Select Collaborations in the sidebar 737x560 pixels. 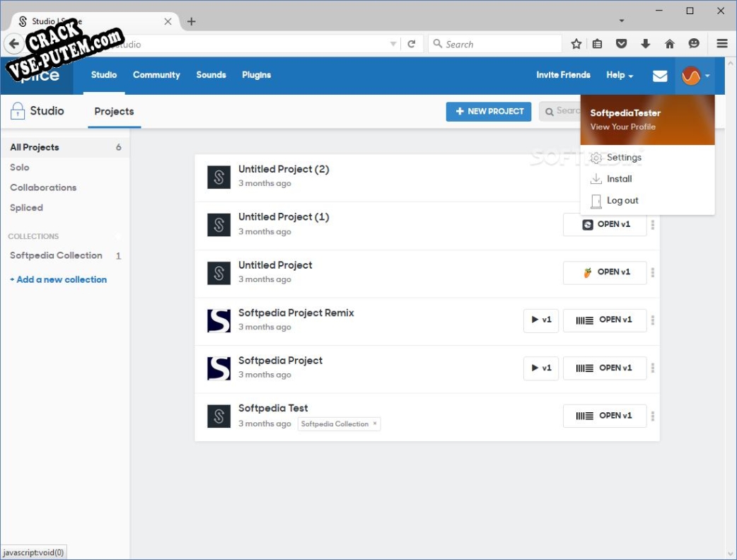coord(43,187)
